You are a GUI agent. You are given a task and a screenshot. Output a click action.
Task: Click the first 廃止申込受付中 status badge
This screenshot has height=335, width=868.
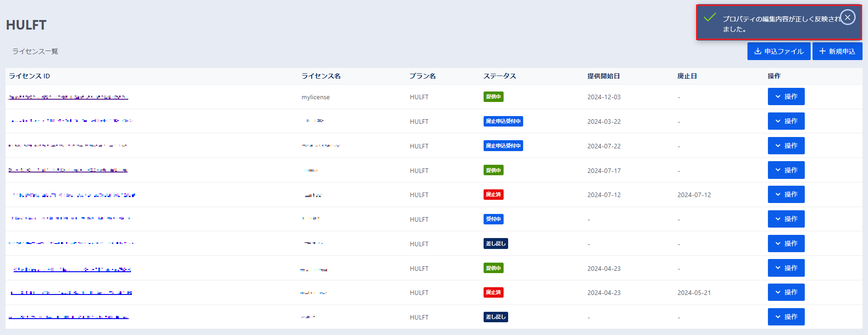tap(503, 121)
